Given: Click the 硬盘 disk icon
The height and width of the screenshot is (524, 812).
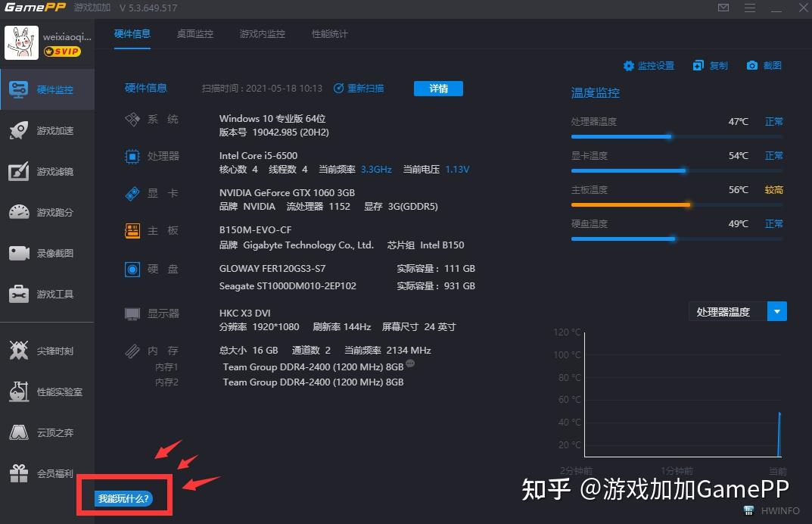Looking at the screenshot, I should pos(132,270).
